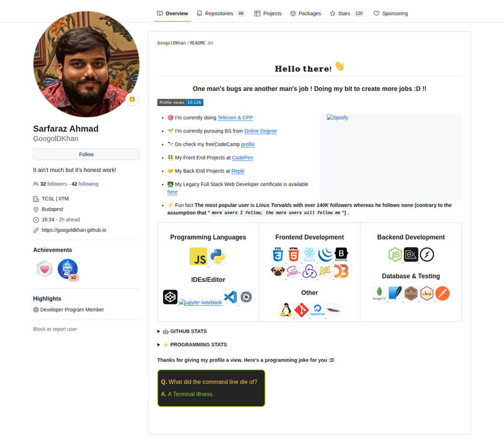Click the Mocha icon

pyautogui.click(x=411, y=293)
